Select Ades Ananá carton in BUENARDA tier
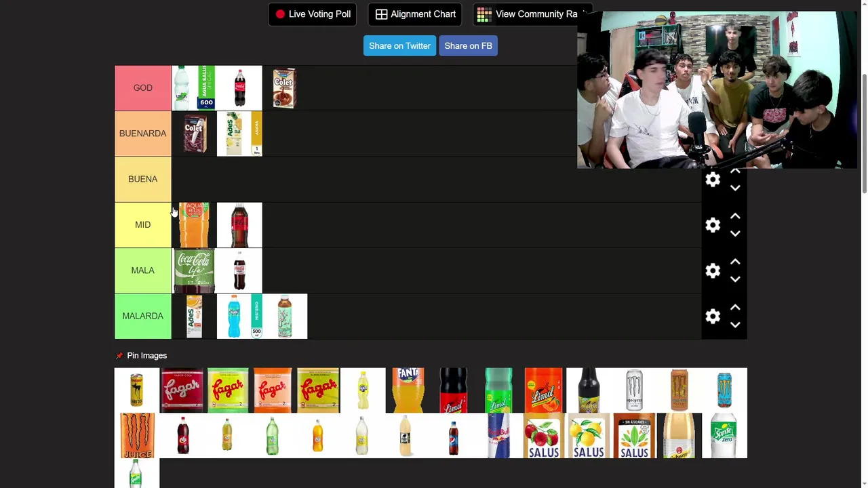 pos(239,134)
